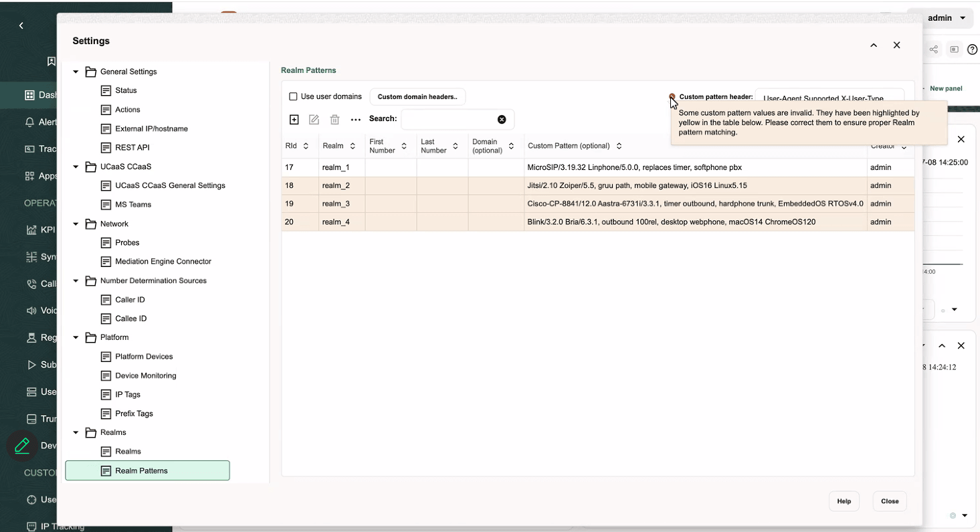Screen dimensions: 980x532
Task: Focus the Search input field
Action: [449, 119]
